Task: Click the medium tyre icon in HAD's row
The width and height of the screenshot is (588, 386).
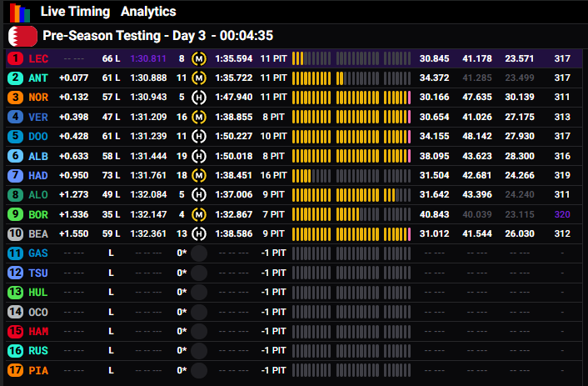Action: point(199,175)
